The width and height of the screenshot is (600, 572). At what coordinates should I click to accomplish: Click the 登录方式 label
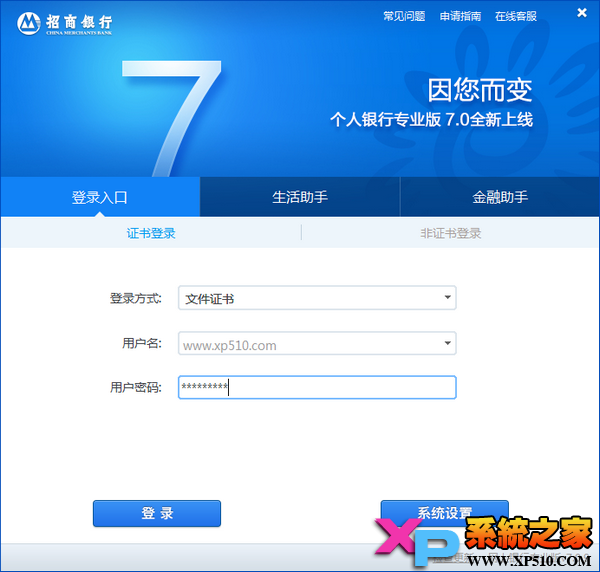[x=135, y=298]
